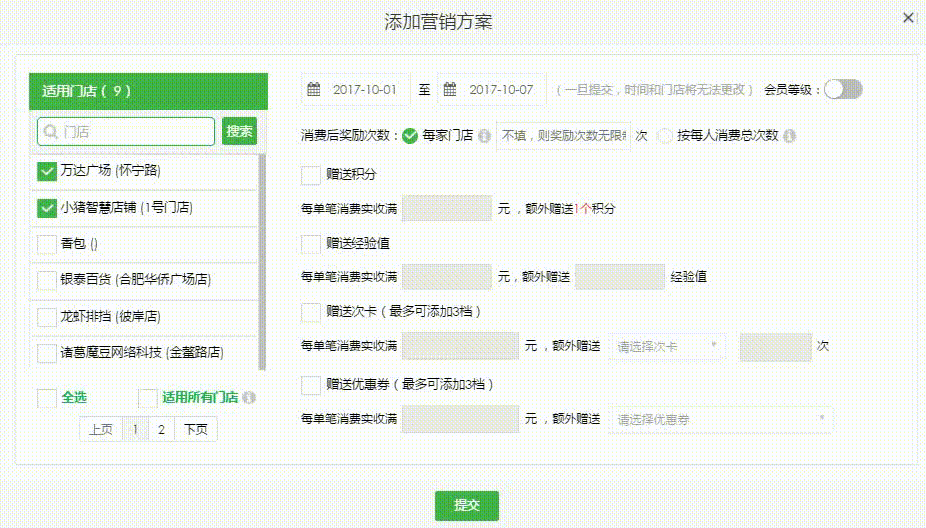Click the end date calendar icon
Screen dimensions: 926x528
pyautogui.click(x=450, y=90)
